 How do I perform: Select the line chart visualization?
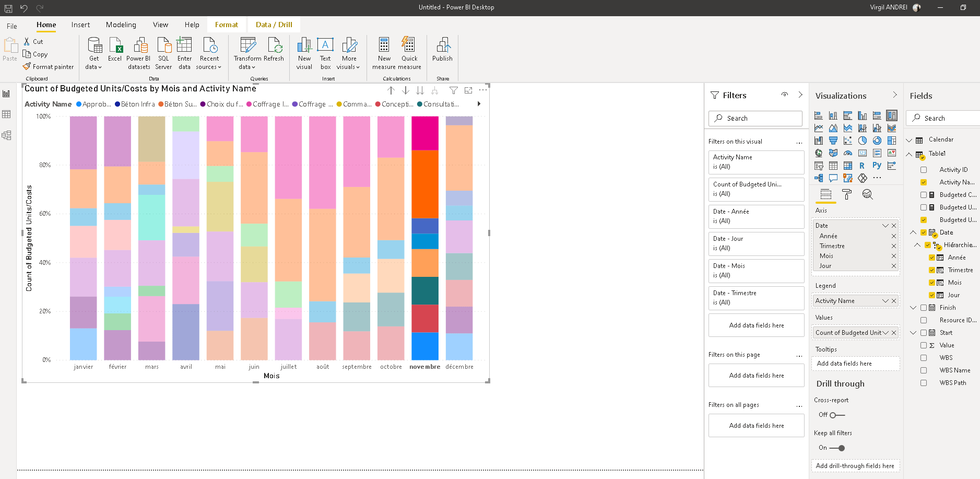pyautogui.click(x=818, y=127)
